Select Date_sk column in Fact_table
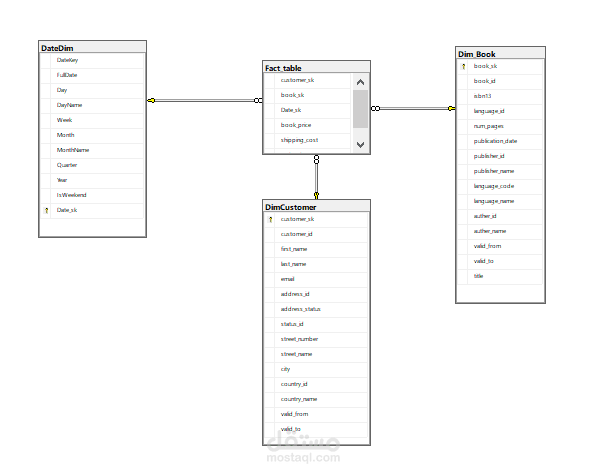Image resolution: width=607 pixels, height=473 pixels. 307,110
